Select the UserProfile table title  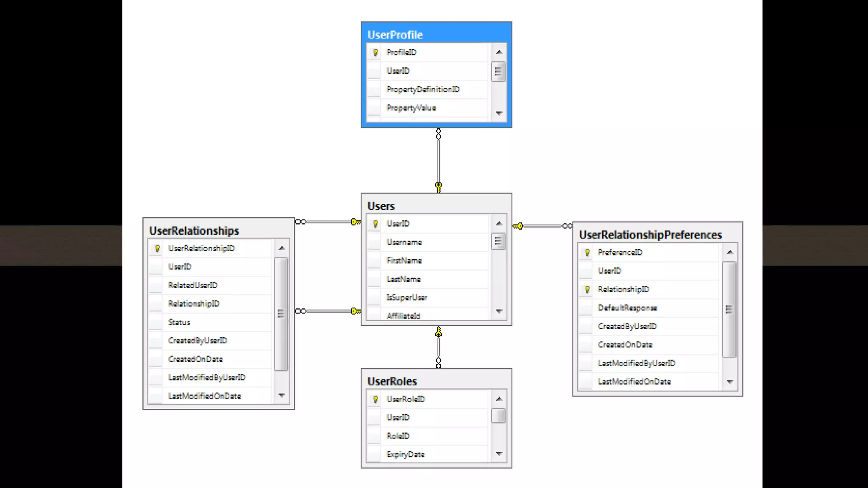[395, 35]
